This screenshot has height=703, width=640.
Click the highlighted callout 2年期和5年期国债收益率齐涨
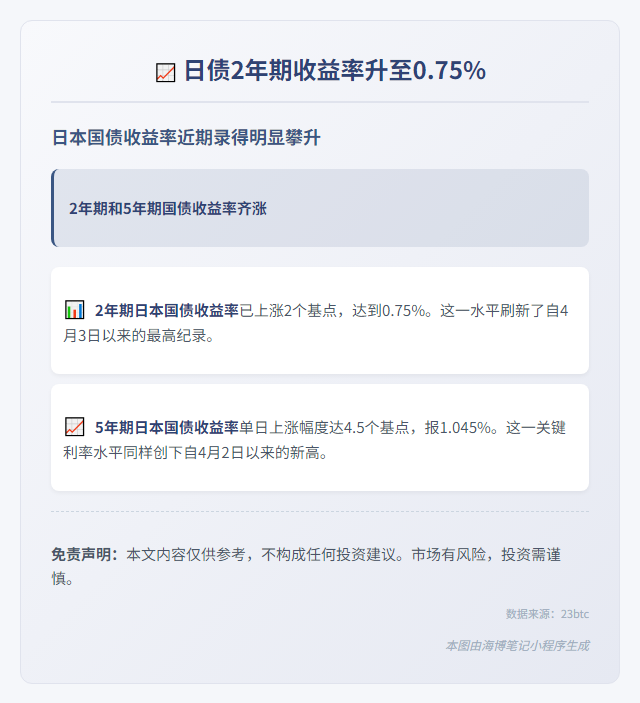pos(320,208)
